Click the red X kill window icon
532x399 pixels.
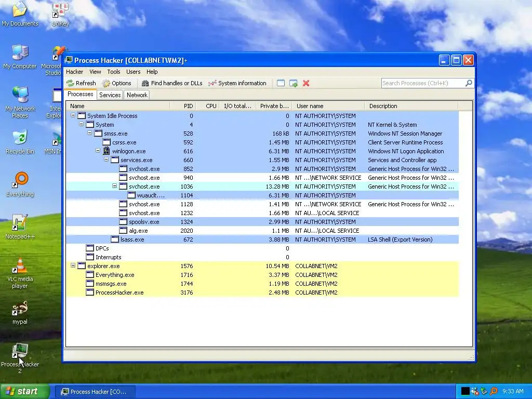click(306, 83)
